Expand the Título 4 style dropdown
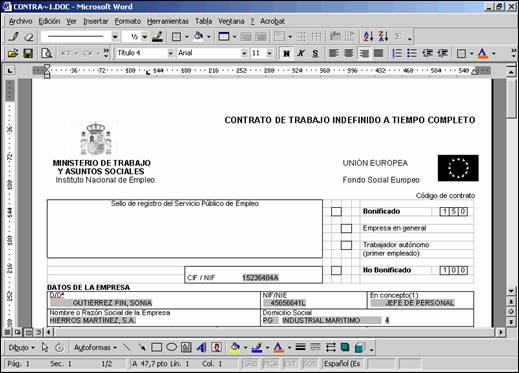 pos(170,53)
